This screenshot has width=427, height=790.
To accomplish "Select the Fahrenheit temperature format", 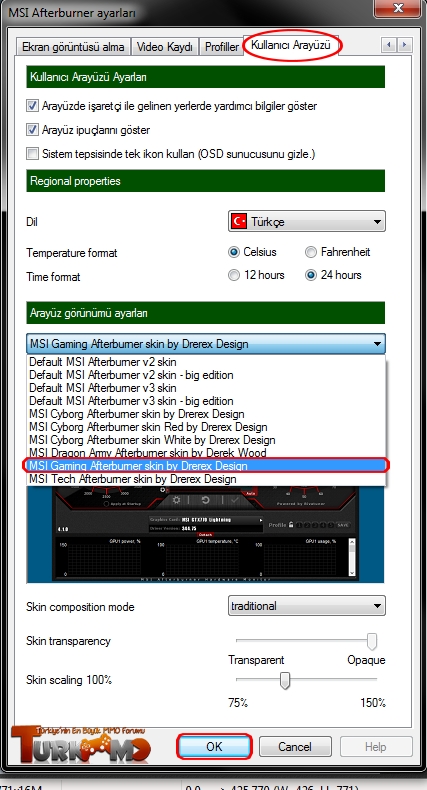I will 311,252.
